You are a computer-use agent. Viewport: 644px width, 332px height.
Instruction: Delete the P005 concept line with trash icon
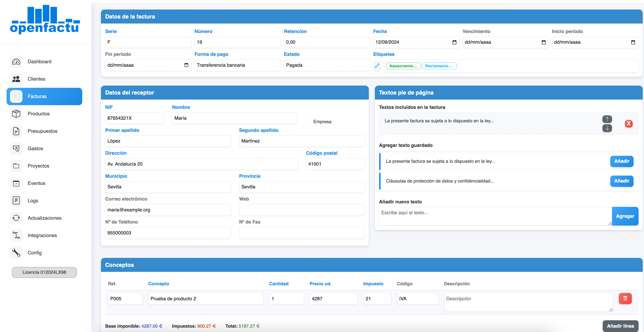(625, 298)
